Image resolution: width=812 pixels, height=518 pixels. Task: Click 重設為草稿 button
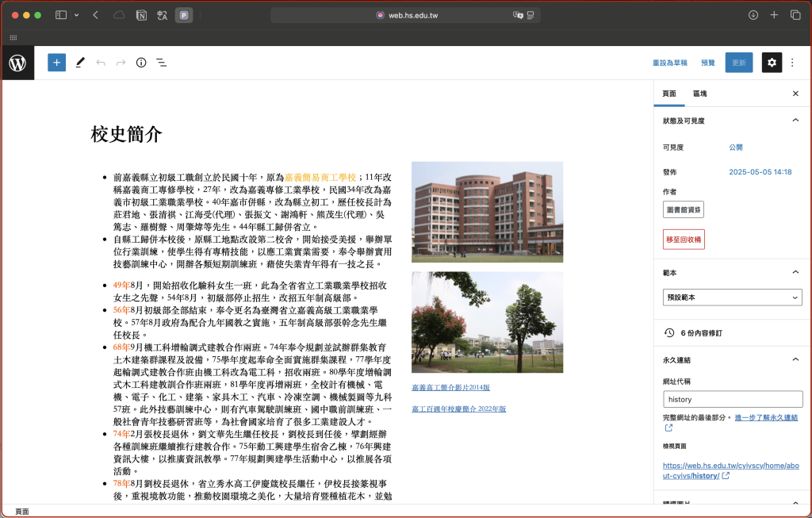(x=669, y=63)
